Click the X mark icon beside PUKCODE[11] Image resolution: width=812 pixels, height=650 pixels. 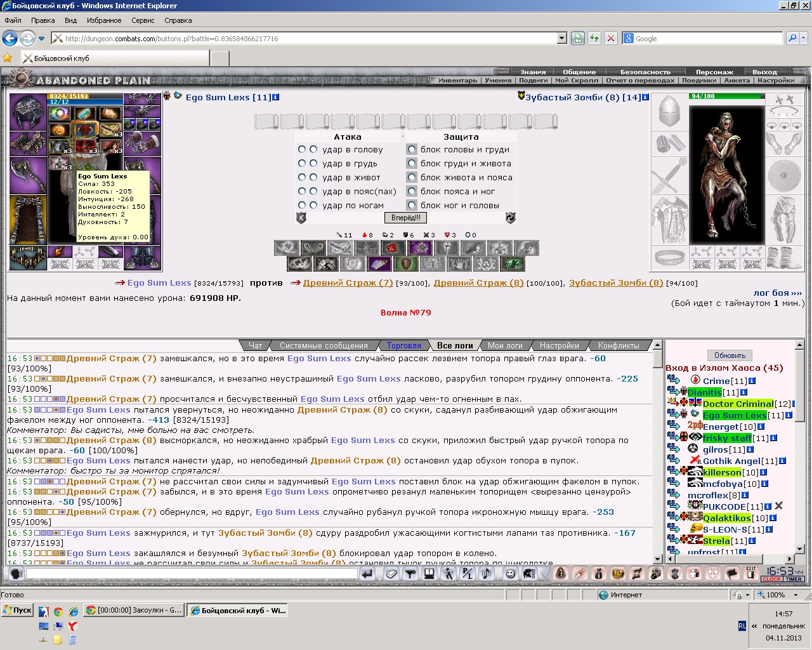pyautogui.click(x=778, y=506)
